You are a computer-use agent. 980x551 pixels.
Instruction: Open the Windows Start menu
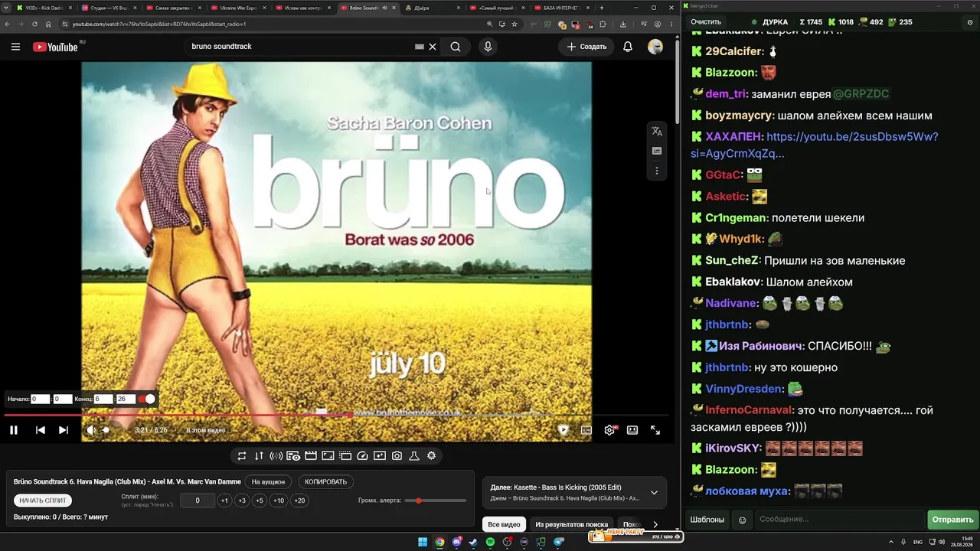pyautogui.click(x=423, y=543)
